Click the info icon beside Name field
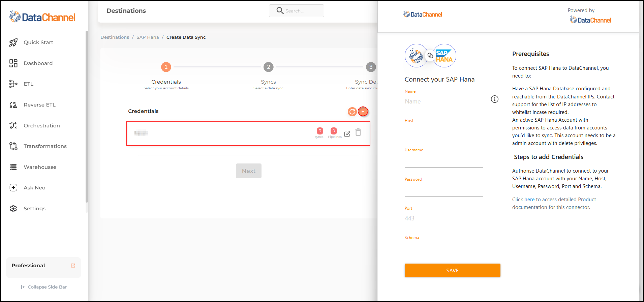This screenshot has height=302, width=644. [x=494, y=99]
